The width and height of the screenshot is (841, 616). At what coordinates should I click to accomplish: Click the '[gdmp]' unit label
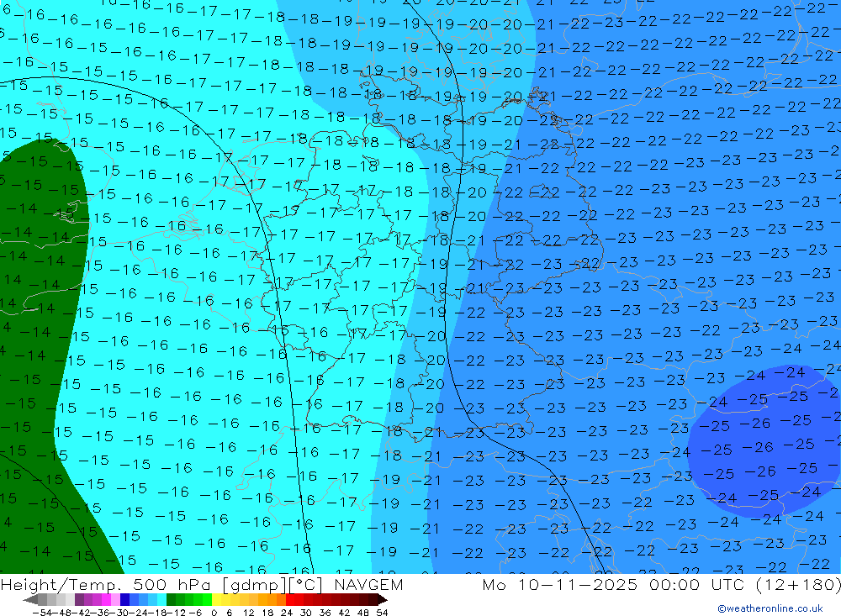(252, 585)
